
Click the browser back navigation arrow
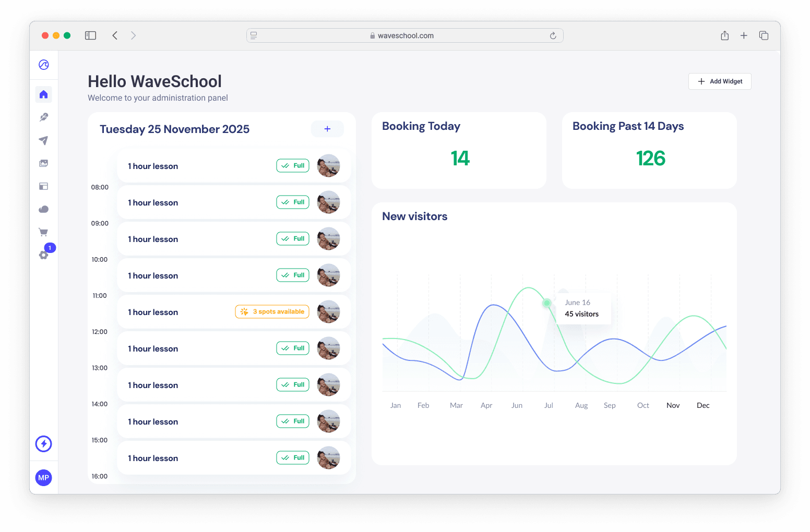(x=115, y=35)
